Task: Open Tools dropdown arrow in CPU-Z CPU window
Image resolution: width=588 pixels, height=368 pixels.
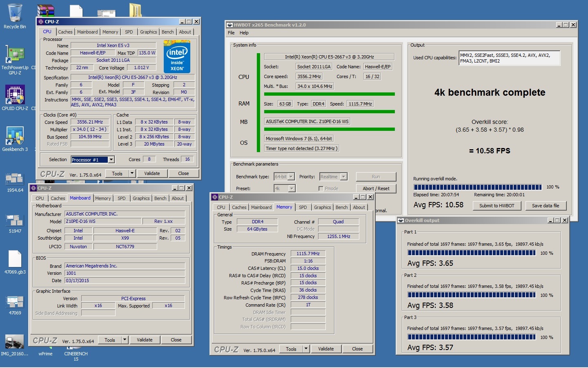Action: click(132, 173)
